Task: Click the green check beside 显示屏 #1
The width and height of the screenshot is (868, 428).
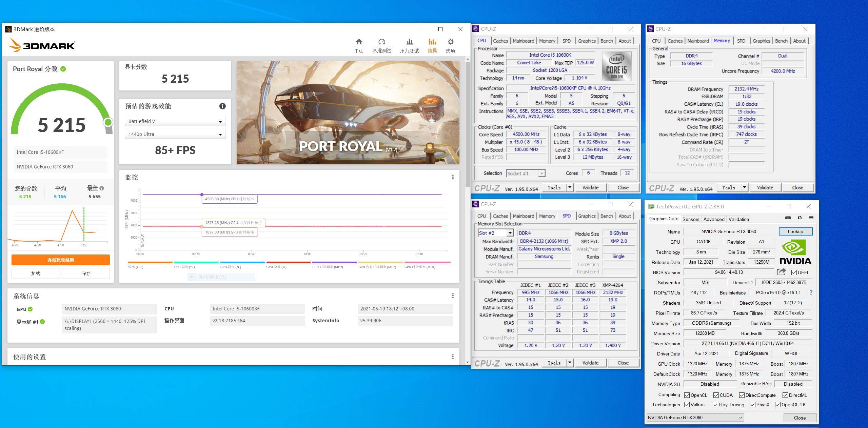Action: coord(42,322)
